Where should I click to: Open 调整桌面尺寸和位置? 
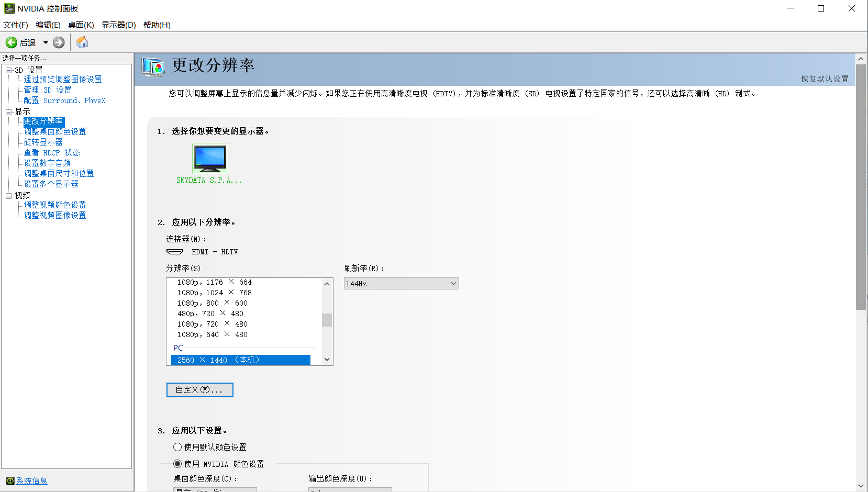(x=59, y=173)
